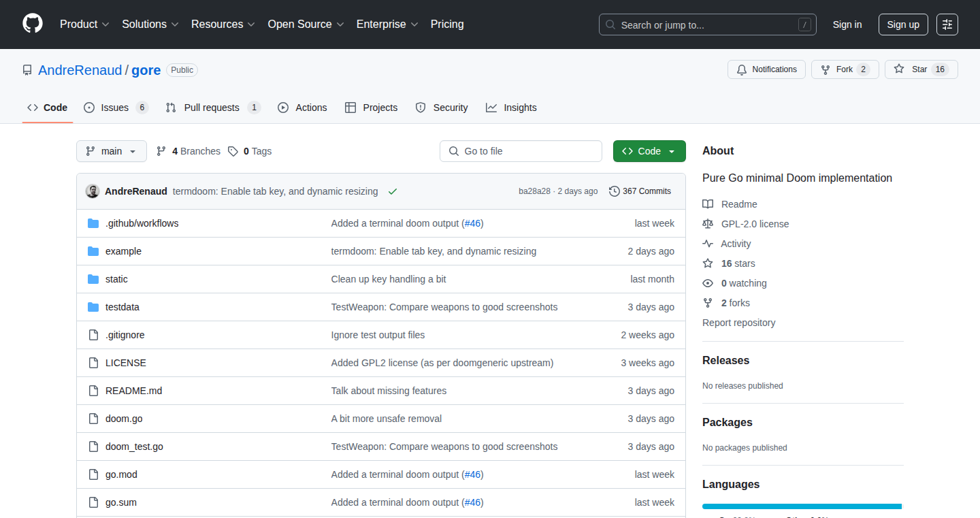Open the Releases heading link
This screenshot has height=518, width=980.
pyautogui.click(x=725, y=361)
